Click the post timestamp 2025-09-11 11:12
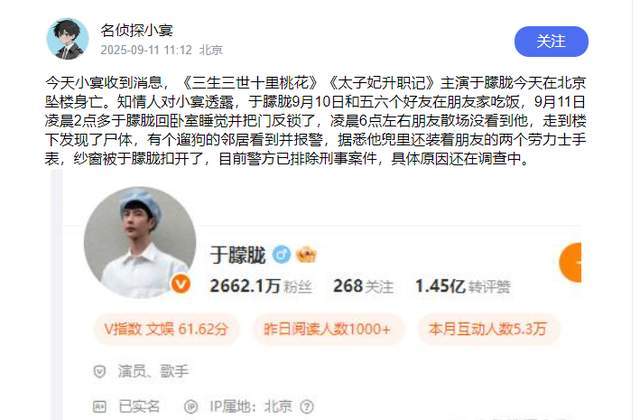The image size is (640, 420). [146, 50]
